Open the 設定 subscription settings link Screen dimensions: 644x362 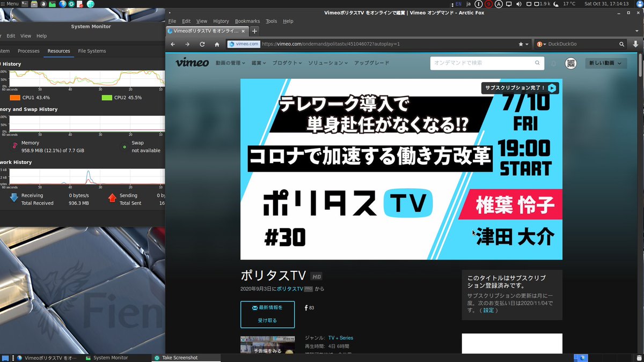pyautogui.click(x=488, y=310)
